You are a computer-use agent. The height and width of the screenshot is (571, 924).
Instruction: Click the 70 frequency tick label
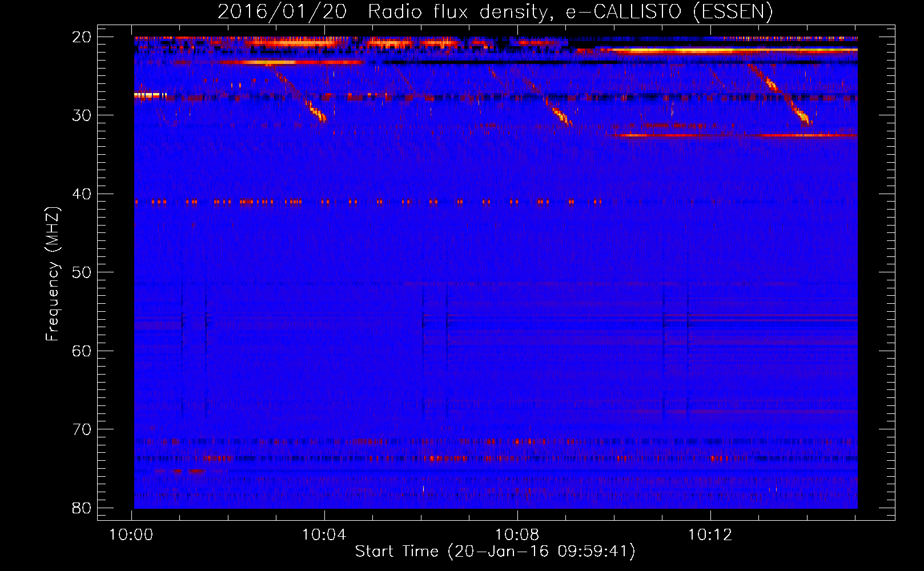(82, 429)
